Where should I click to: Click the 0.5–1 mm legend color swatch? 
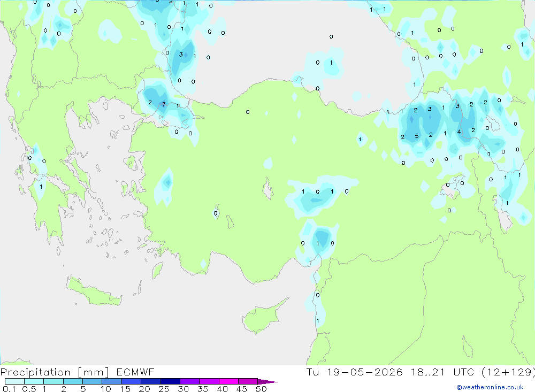coord(34,381)
